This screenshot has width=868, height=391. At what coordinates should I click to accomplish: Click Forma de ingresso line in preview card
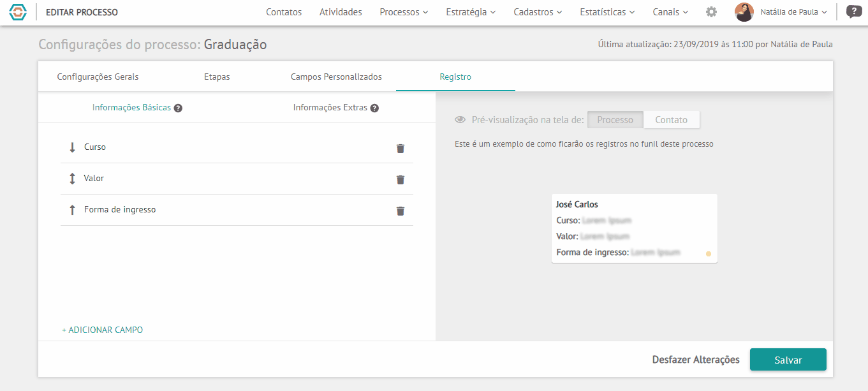(619, 253)
